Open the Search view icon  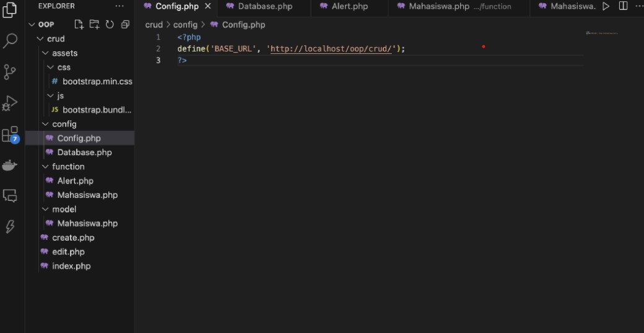tap(10, 41)
